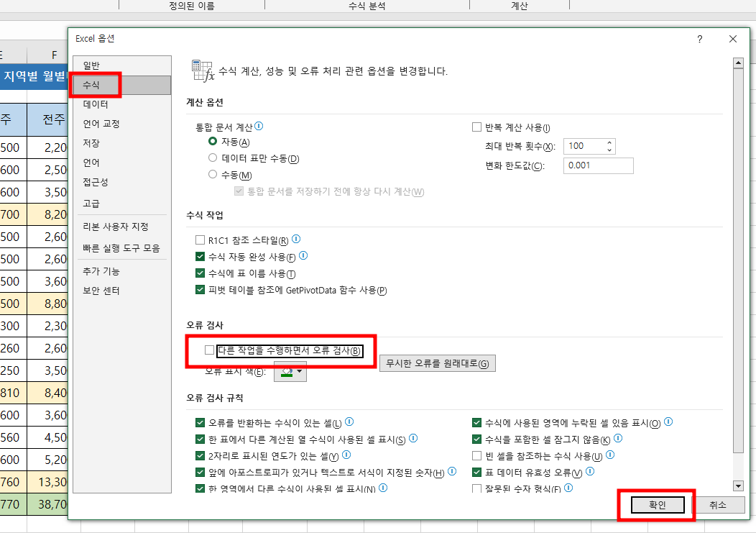Toggle R1C1 참조 스타일 checkbox

200,240
